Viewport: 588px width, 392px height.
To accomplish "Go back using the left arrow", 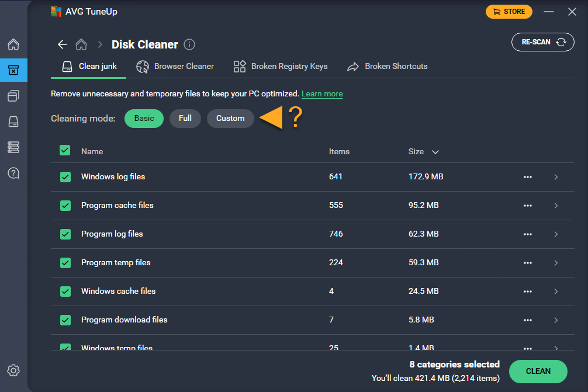I will coord(62,44).
